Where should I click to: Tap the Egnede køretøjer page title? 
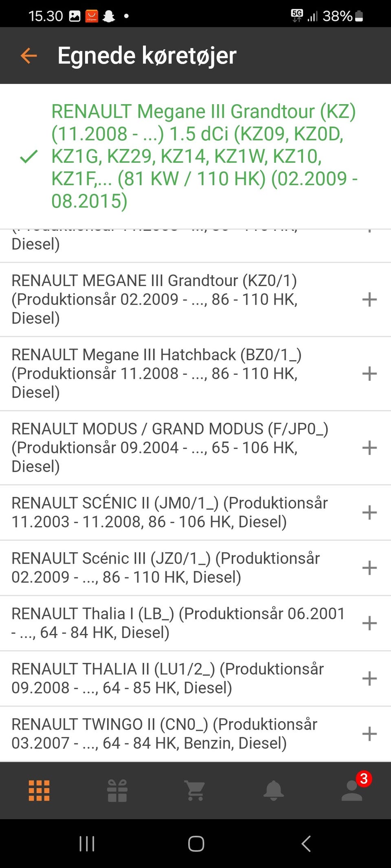coord(147,56)
